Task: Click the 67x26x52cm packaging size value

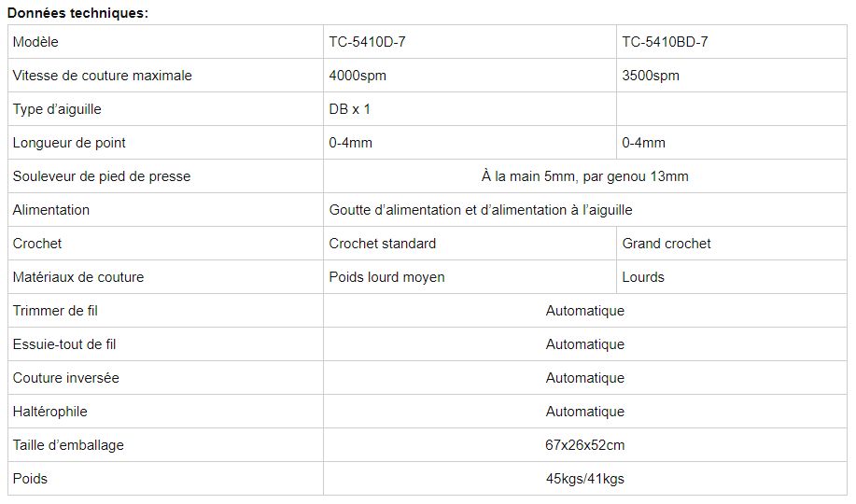Action: click(584, 445)
